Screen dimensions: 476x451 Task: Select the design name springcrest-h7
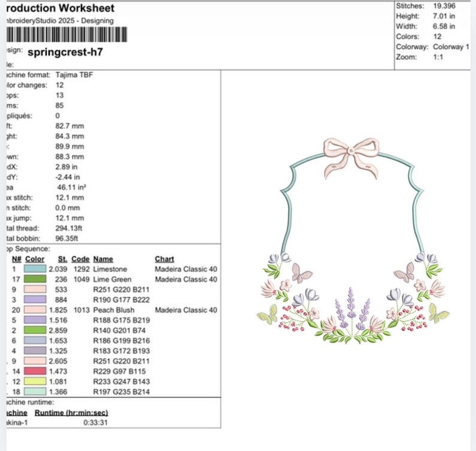[x=65, y=52]
